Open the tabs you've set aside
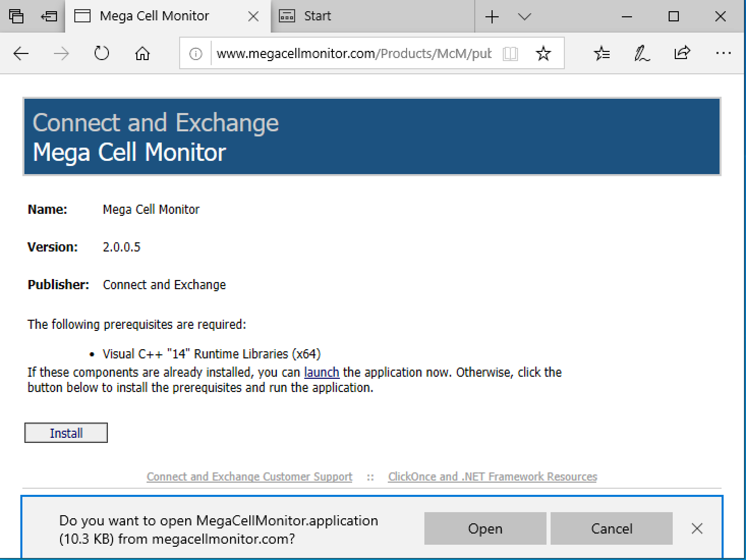The width and height of the screenshot is (746, 560). click(16, 16)
